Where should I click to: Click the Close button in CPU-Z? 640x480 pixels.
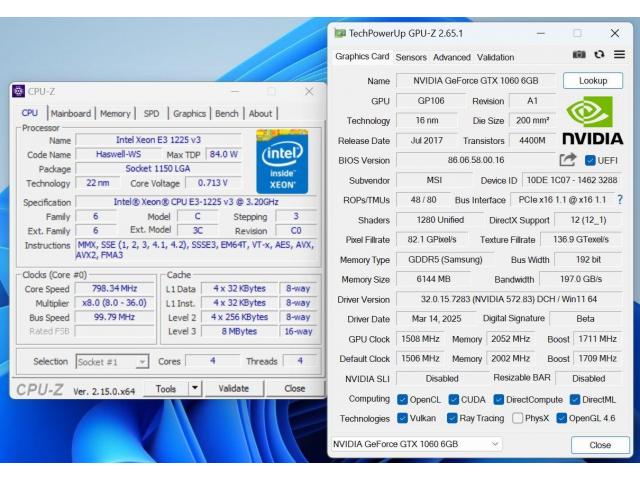pos(295,389)
